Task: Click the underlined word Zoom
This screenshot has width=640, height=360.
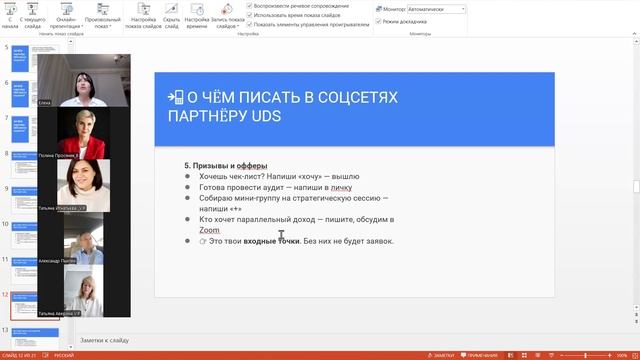Action: [209, 230]
